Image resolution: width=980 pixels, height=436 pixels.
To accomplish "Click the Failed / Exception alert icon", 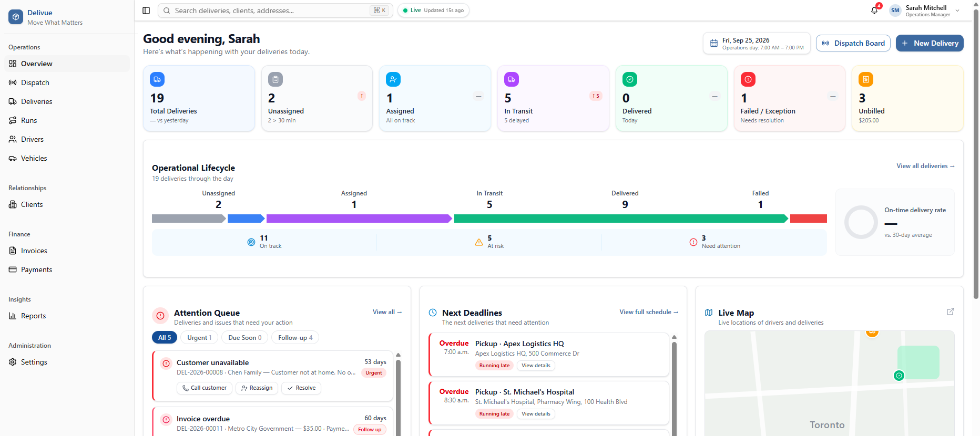I will coord(748,79).
